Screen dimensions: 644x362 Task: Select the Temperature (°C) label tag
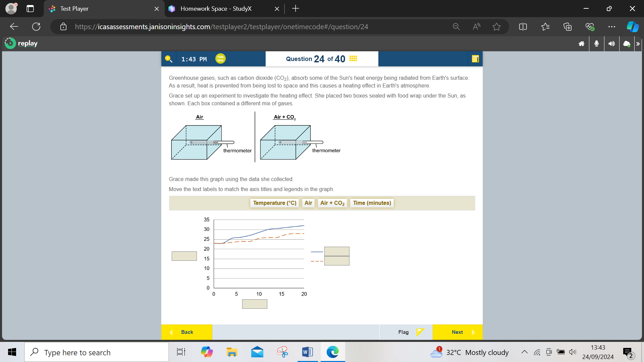[x=275, y=203]
